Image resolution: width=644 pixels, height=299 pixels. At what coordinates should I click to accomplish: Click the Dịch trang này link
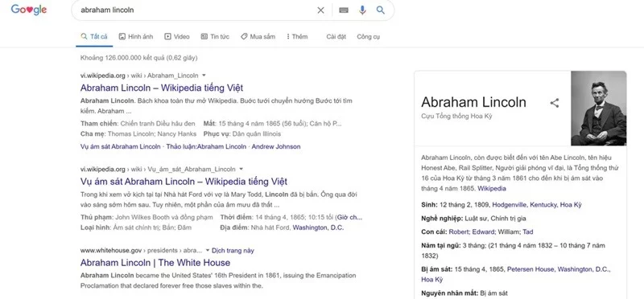[x=233, y=250]
